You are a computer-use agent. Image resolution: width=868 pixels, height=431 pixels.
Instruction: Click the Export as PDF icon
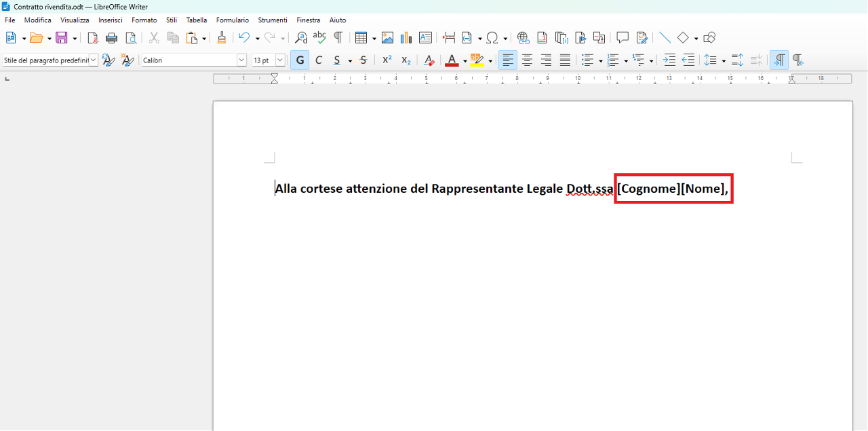(93, 38)
